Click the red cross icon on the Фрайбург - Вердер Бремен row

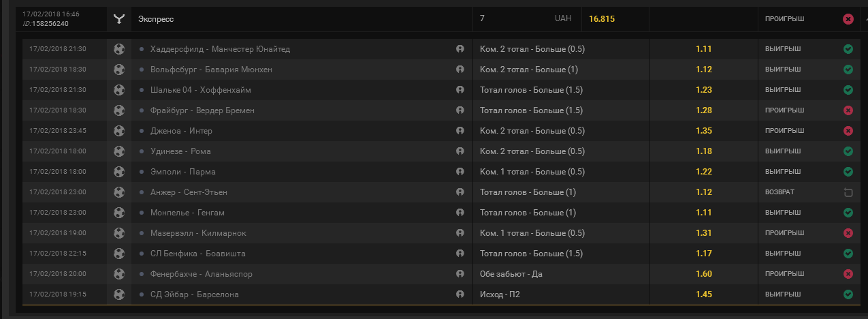848,110
